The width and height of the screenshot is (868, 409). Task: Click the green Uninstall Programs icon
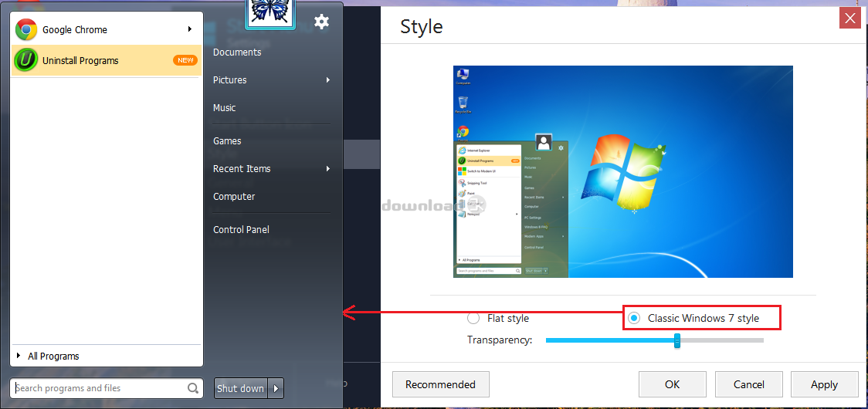click(26, 60)
